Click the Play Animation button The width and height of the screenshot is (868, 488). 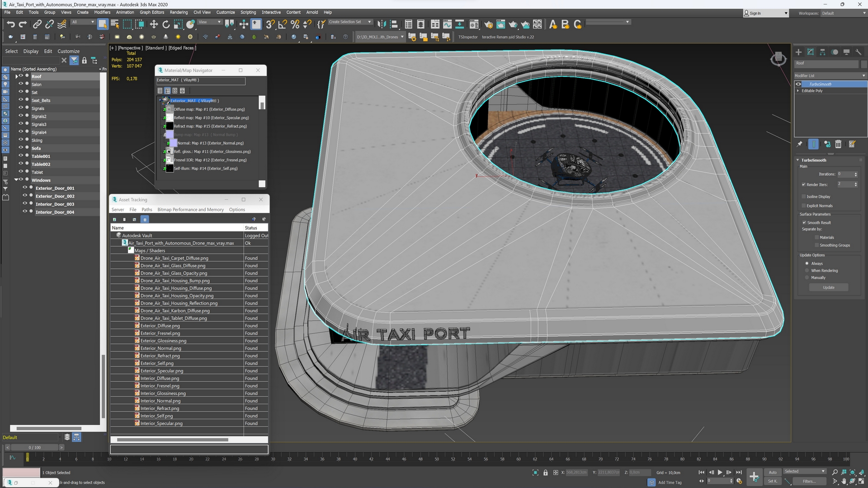point(720,472)
